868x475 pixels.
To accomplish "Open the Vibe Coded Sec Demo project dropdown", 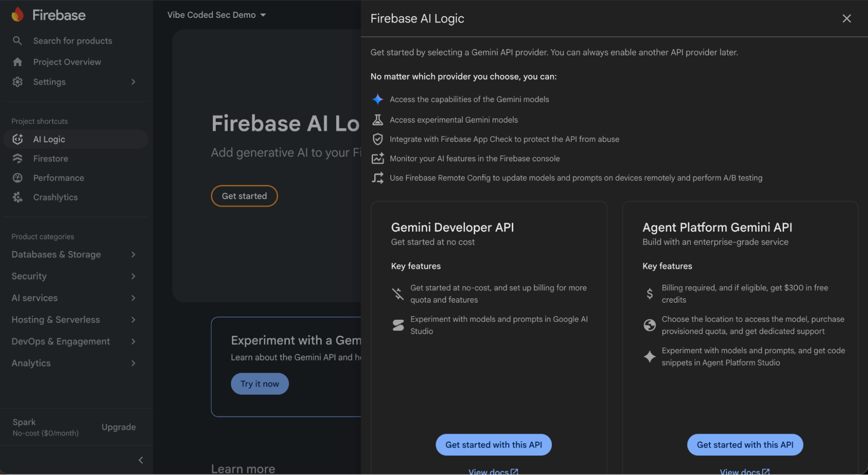I will [x=217, y=15].
